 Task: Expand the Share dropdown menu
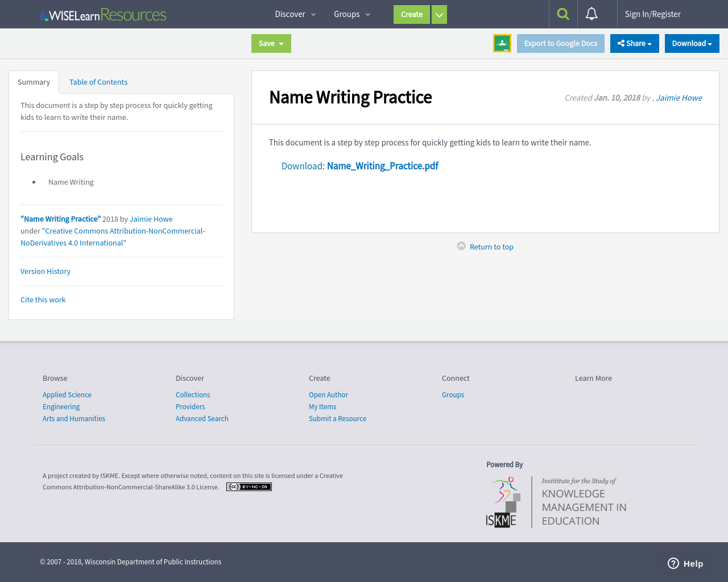click(634, 43)
